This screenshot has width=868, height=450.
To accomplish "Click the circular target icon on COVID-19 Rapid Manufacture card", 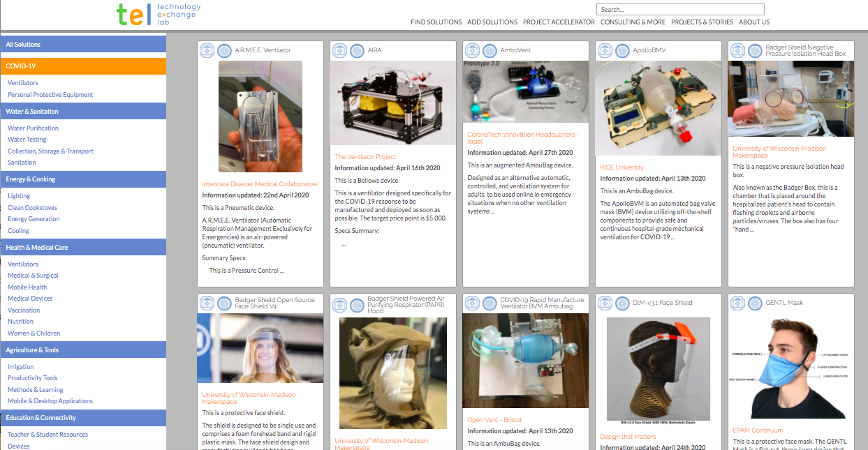I will tap(490, 303).
